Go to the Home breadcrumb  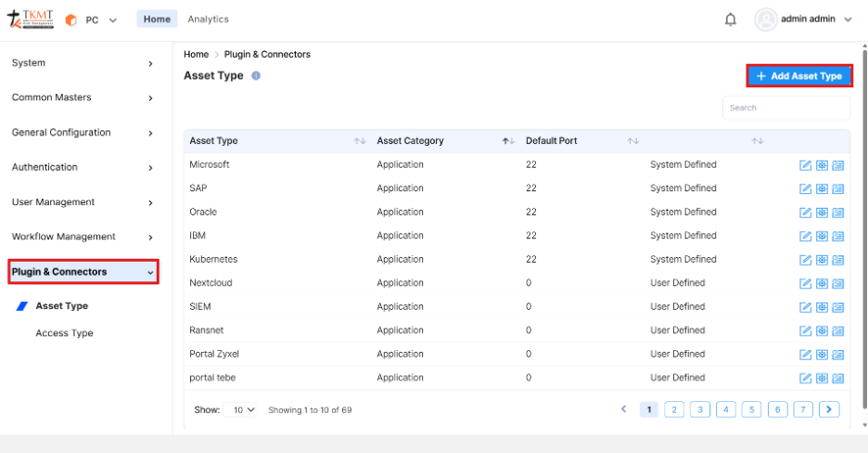tap(196, 54)
